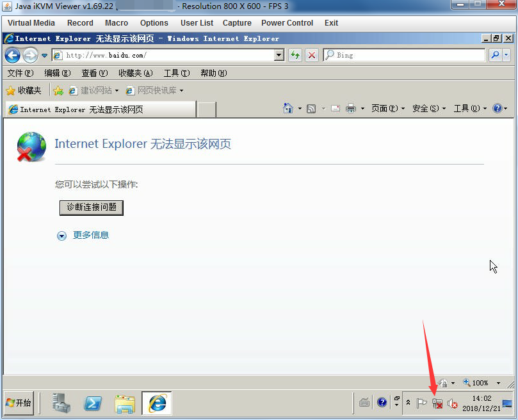Open the home page icon in command bar
518x420 pixels.
288,109
